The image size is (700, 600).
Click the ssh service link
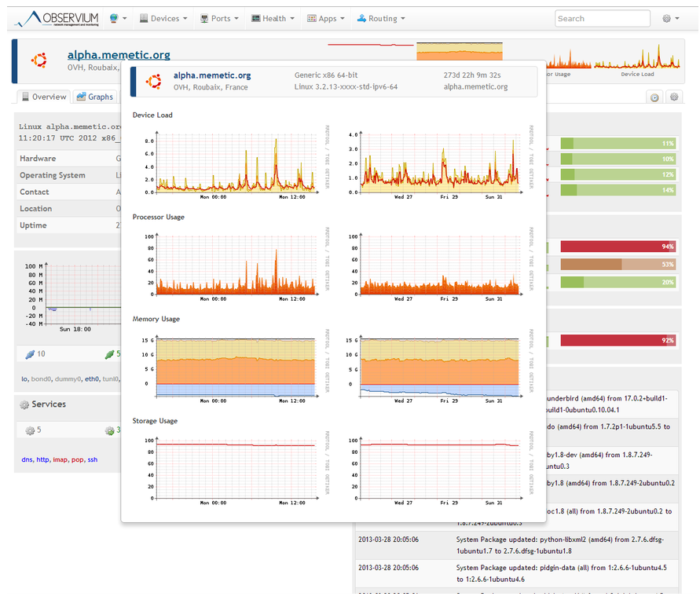click(92, 459)
